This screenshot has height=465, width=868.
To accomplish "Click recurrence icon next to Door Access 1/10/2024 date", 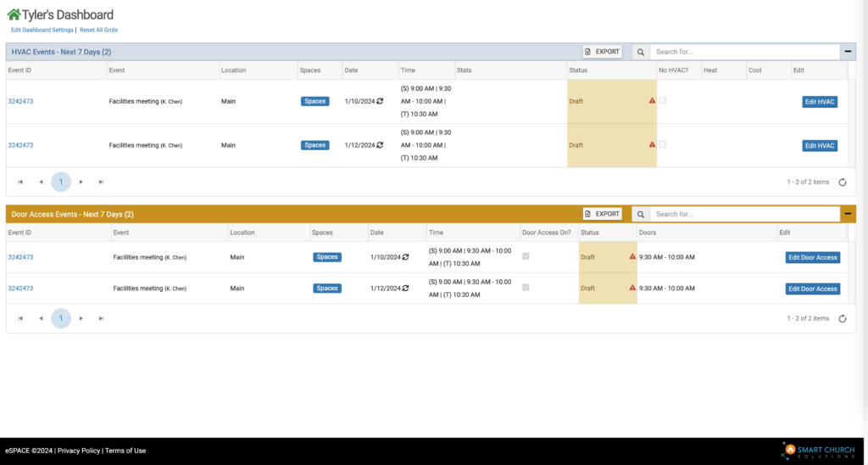I will 406,257.
